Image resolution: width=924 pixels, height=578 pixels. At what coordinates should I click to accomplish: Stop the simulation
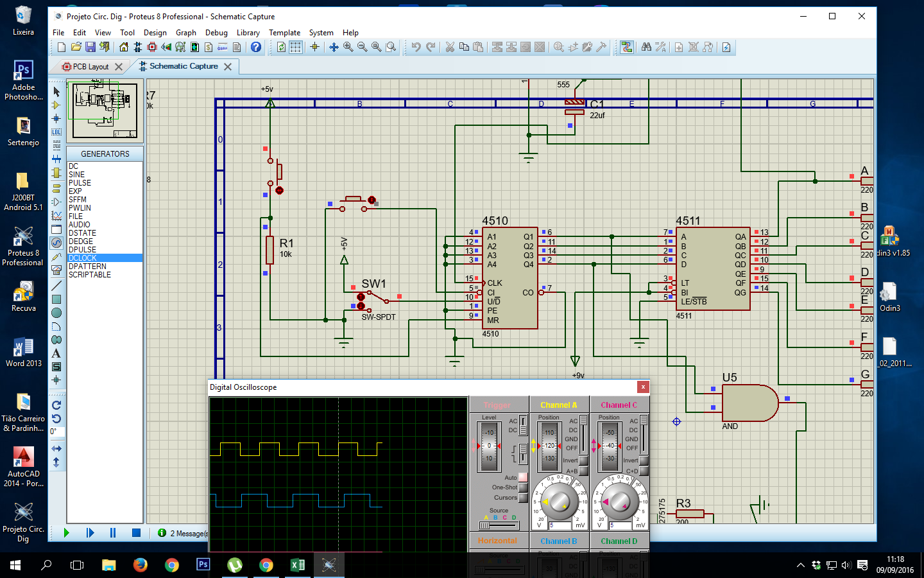click(x=136, y=532)
